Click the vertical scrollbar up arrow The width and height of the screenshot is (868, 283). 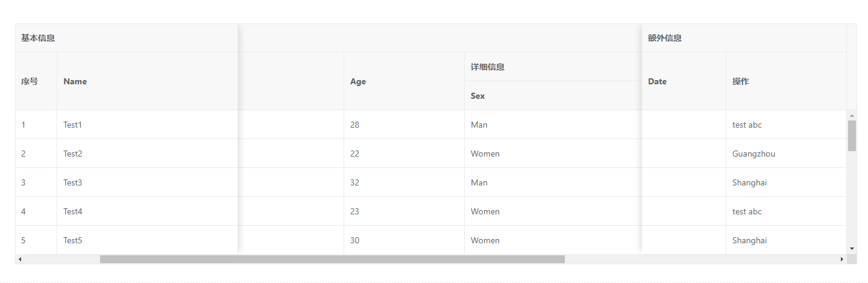852,115
